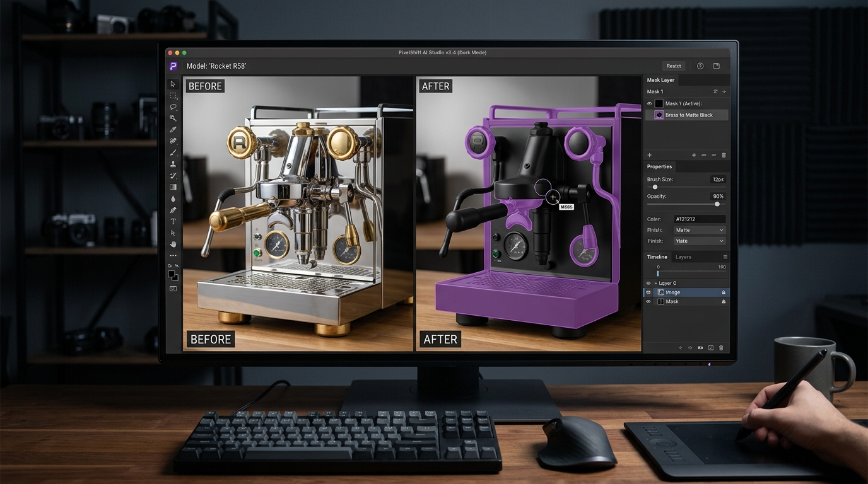The width and height of the screenshot is (868, 484).
Task: Click the Model: 'Rocket R58' title
Action: [x=216, y=66]
